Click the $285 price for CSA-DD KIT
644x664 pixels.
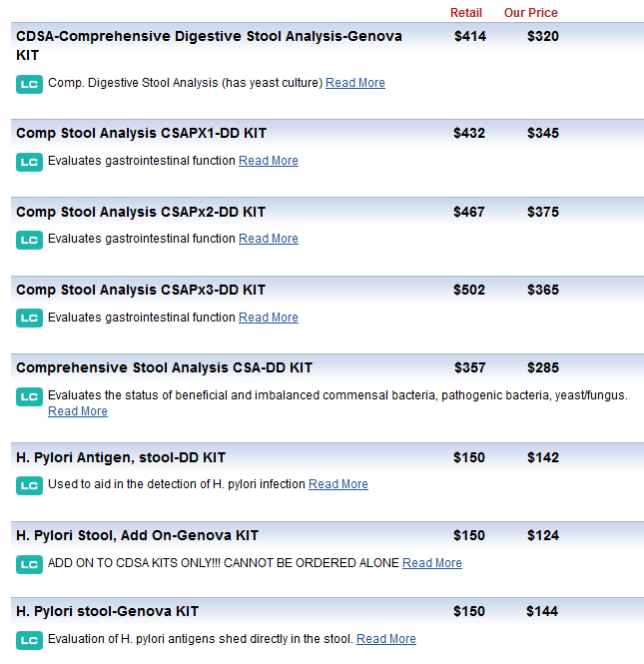coord(543,367)
